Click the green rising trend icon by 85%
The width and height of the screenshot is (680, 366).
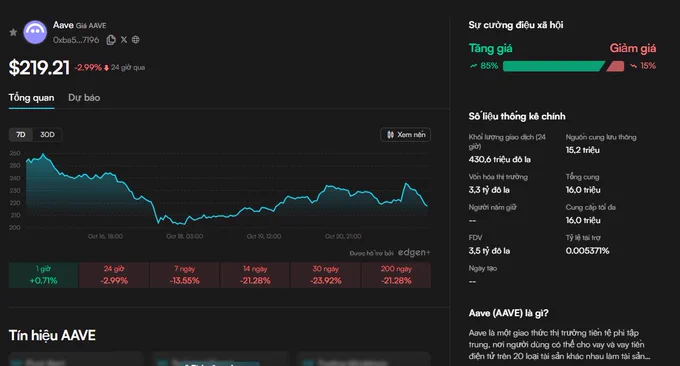coord(473,66)
